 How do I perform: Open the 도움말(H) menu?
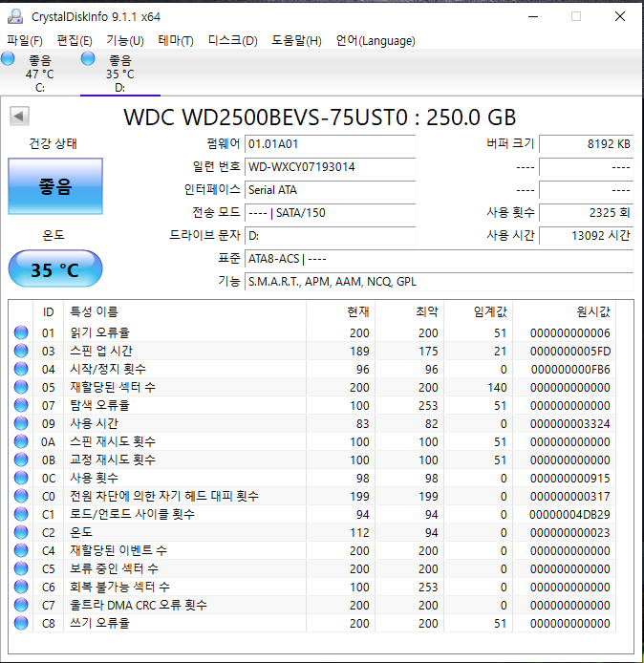[x=296, y=40]
